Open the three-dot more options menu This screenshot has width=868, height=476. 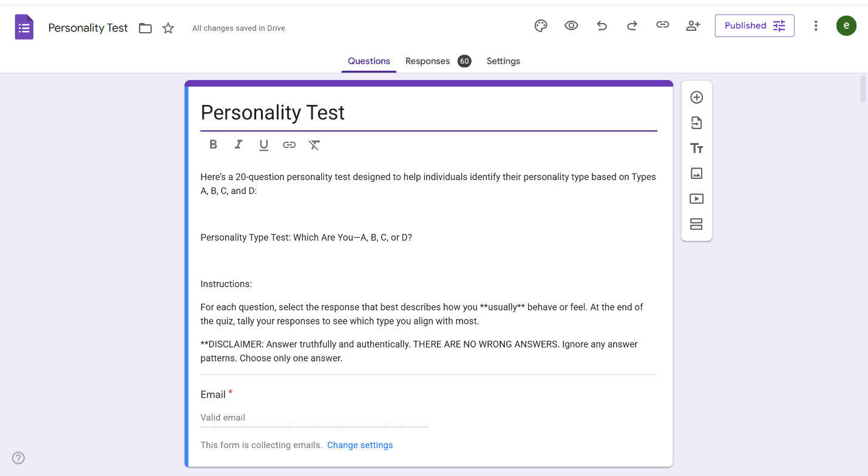(x=816, y=25)
